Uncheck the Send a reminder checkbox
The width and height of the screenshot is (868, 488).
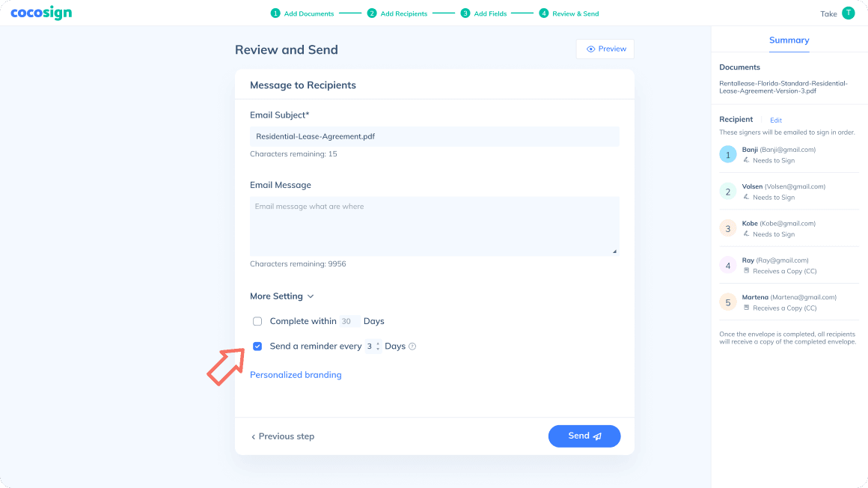pyautogui.click(x=257, y=347)
